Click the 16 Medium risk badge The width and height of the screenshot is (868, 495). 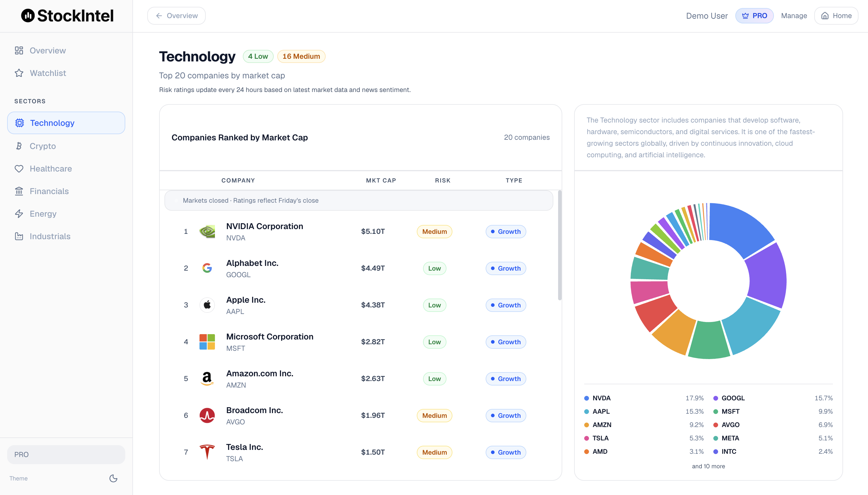tap(301, 56)
